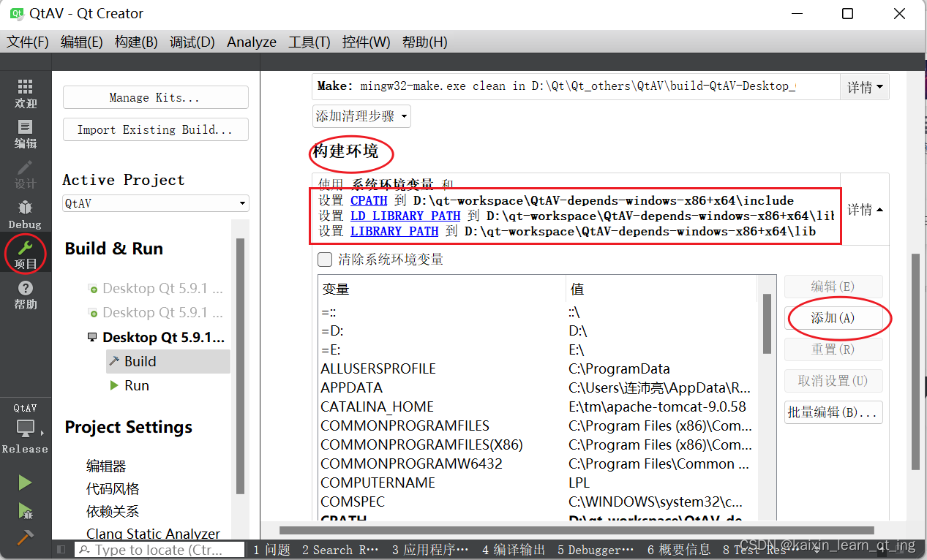Image resolution: width=927 pixels, height=560 pixels.
Task: Open the Issues (问题) output pane
Action: point(271,550)
